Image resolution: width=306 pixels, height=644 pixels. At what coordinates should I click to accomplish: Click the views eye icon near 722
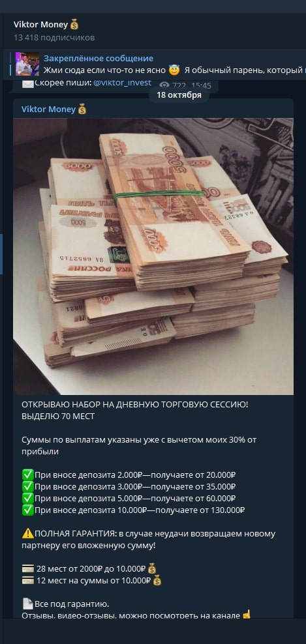[x=164, y=85]
